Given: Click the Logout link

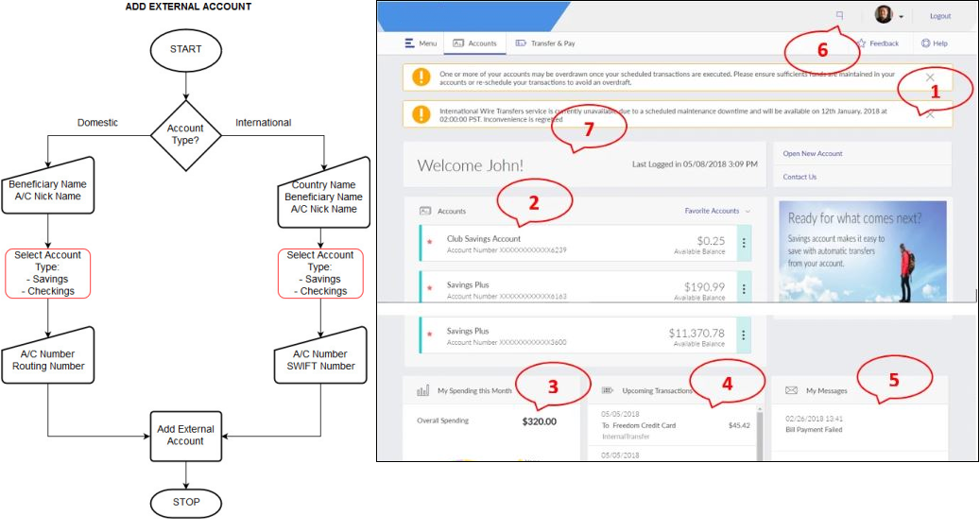Looking at the screenshot, I should [940, 16].
